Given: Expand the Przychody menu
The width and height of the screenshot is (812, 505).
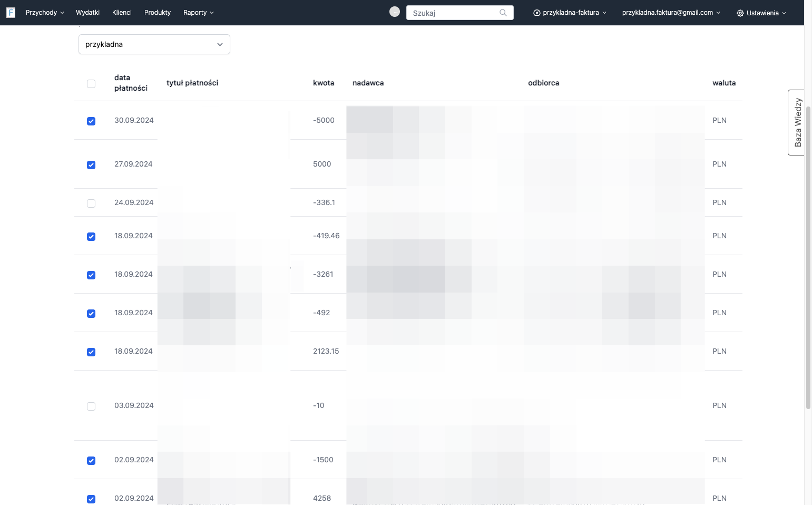Looking at the screenshot, I should pos(45,13).
